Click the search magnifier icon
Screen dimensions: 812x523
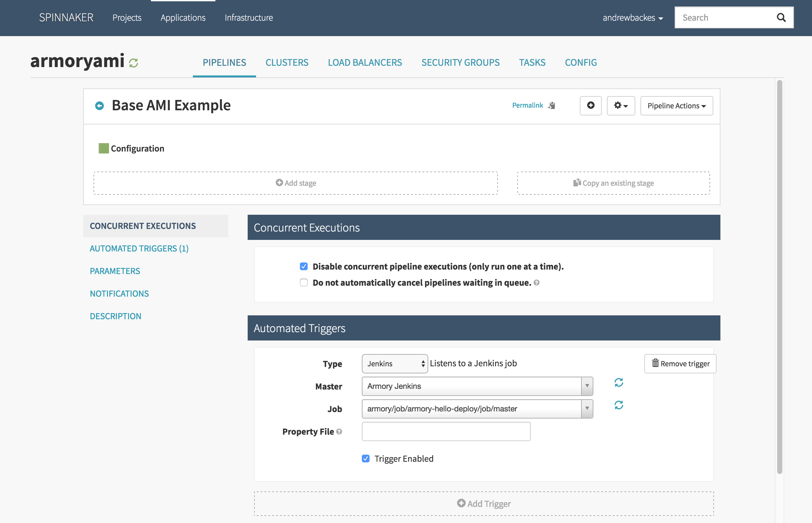click(781, 18)
